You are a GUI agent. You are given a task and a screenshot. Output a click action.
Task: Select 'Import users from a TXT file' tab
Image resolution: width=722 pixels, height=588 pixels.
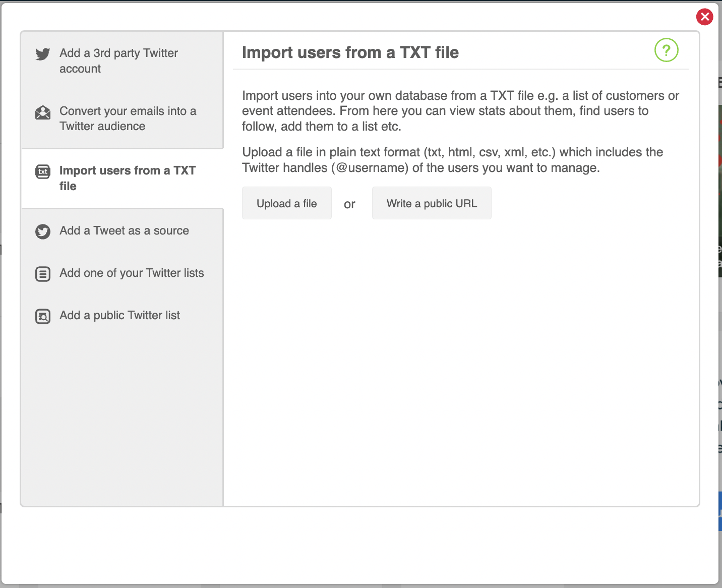[x=122, y=179]
